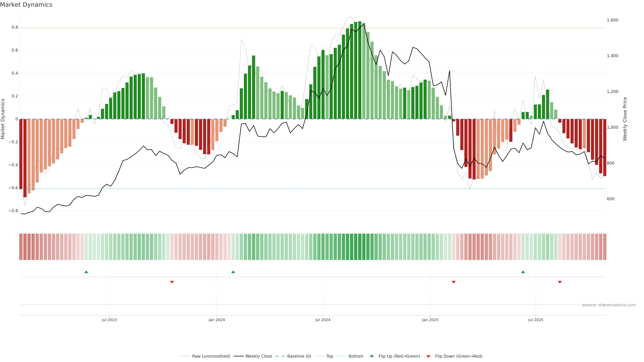
Task: Click the Flip Up green triangle legend icon
Action: [371, 356]
